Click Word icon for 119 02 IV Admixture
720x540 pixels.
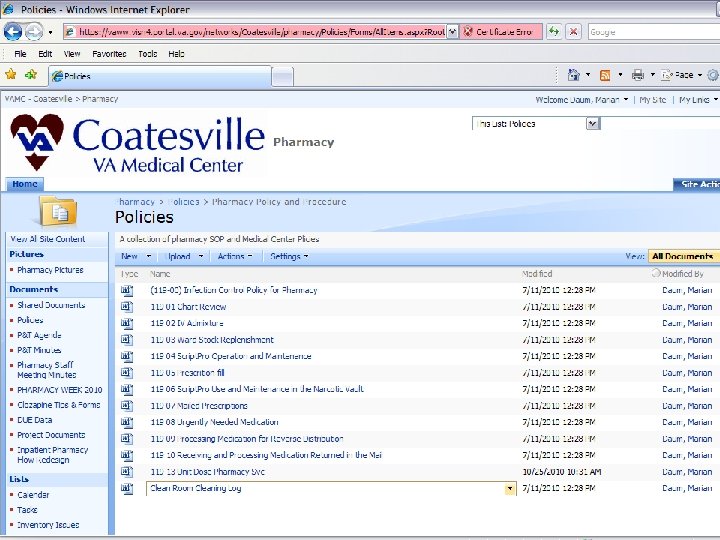(x=127, y=323)
